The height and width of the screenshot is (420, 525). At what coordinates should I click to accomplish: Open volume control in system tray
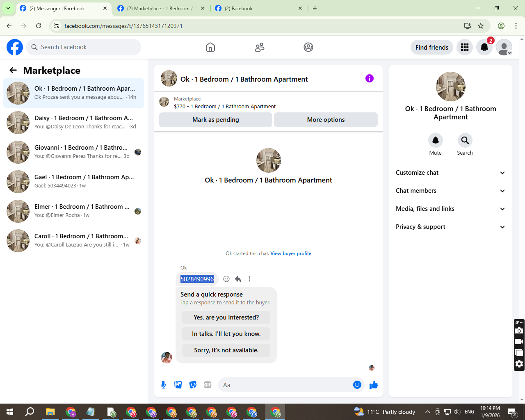tap(457, 412)
